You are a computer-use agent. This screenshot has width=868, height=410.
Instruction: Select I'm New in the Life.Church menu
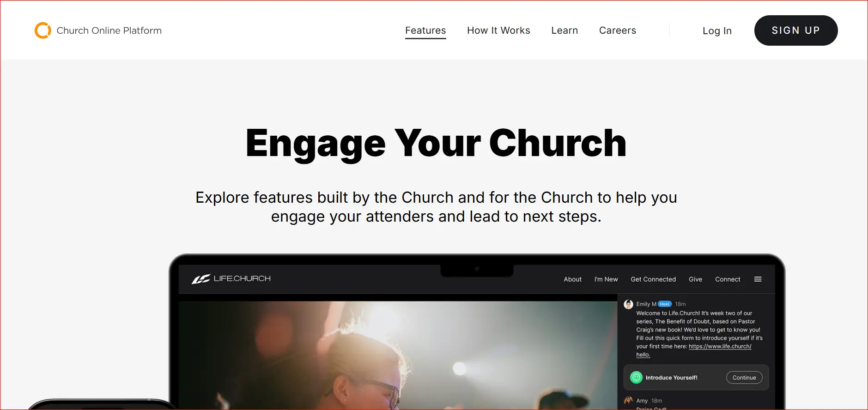pos(606,279)
